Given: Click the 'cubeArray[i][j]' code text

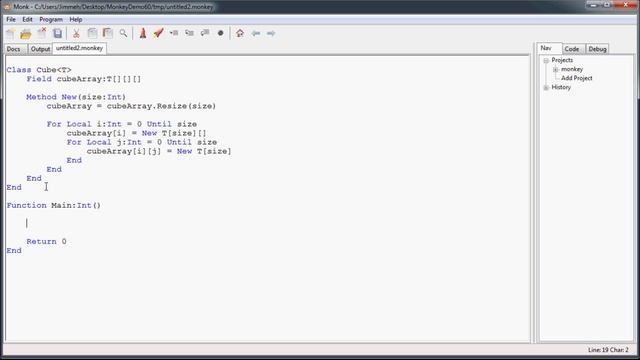Looking at the screenshot, I should click(124, 151).
